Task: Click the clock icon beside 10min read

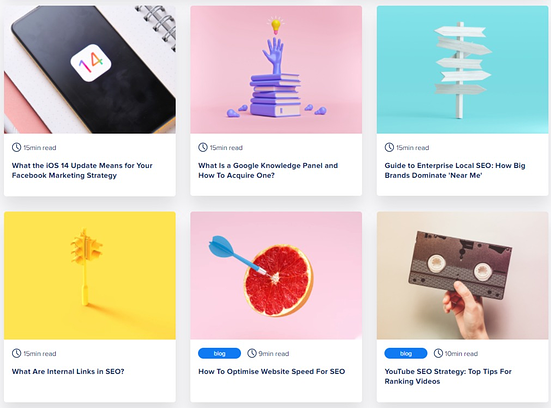Action: pos(438,353)
